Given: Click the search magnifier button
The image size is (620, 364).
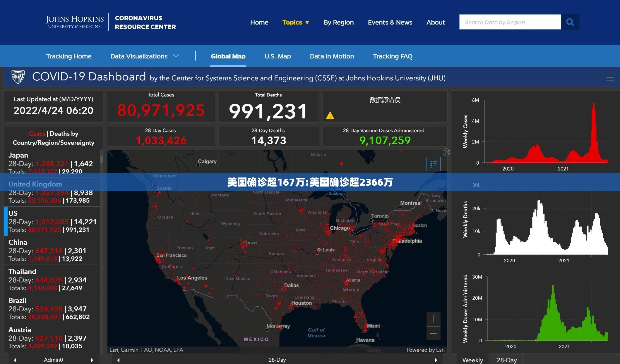Looking at the screenshot, I should coord(570,22).
